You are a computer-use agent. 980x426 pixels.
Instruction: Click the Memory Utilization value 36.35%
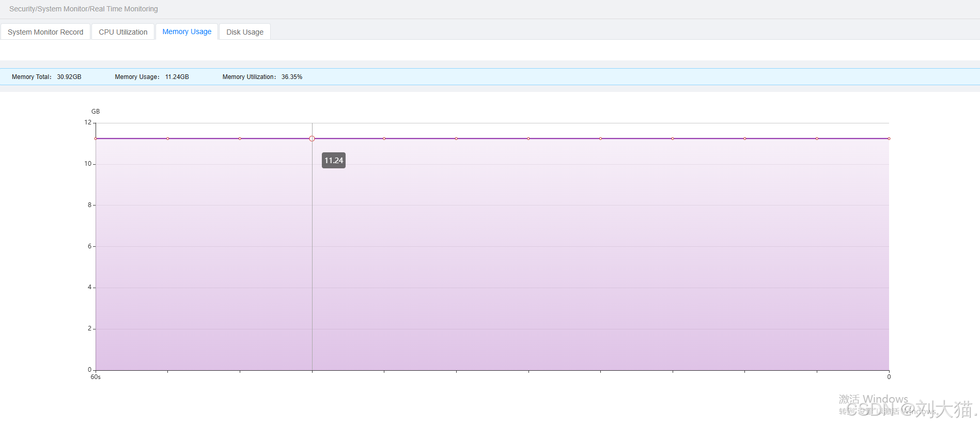click(292, 77)
